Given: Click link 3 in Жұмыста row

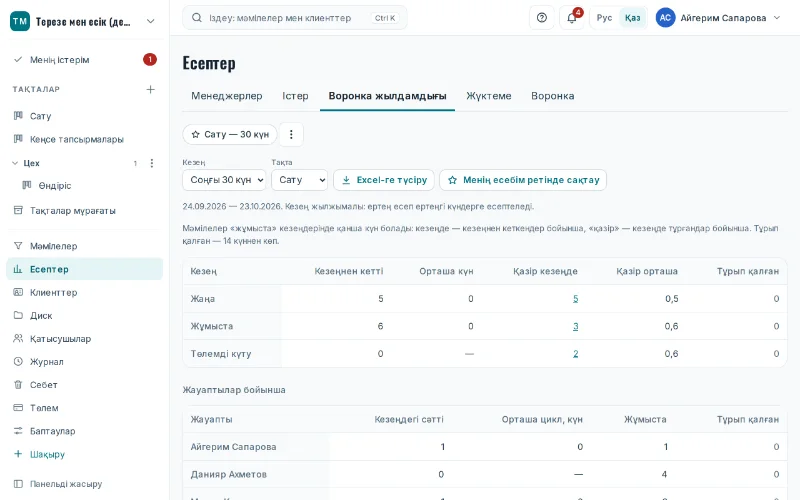Looking at the screenshot, I should click(x=576, y=327).
